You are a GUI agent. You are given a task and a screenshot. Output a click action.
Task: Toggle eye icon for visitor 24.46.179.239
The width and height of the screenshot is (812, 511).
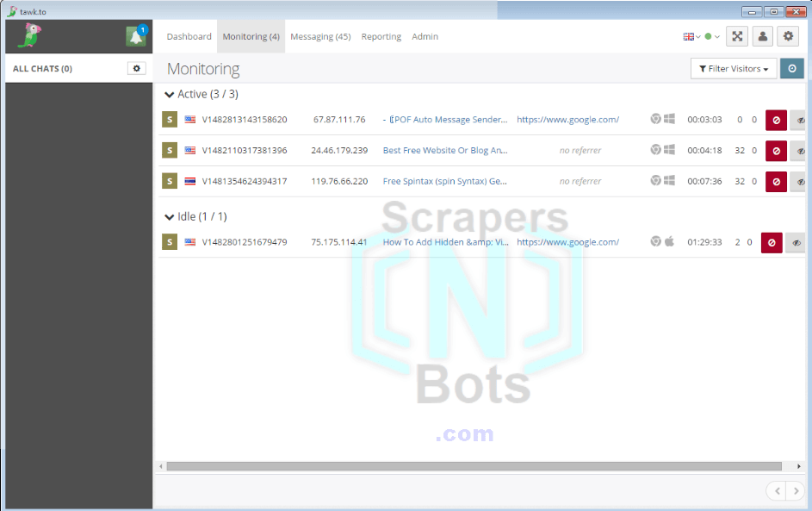point(800,151)
